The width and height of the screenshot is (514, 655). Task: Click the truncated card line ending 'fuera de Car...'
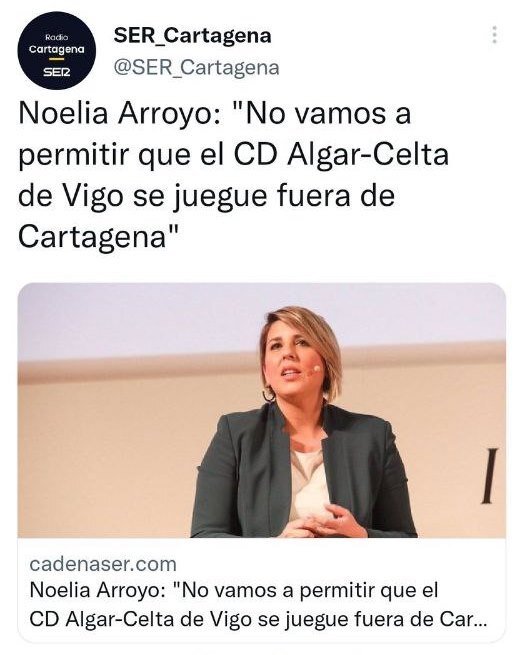tap(258, 619)
